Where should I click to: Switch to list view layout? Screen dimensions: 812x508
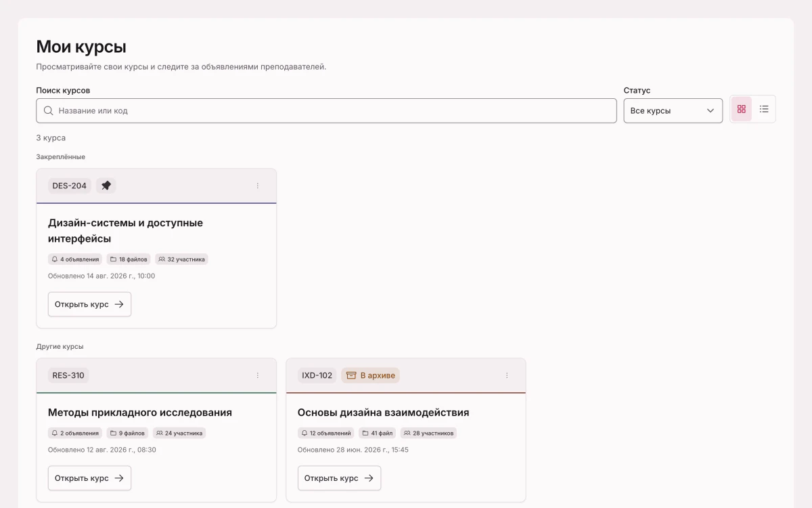coord(764,109)
